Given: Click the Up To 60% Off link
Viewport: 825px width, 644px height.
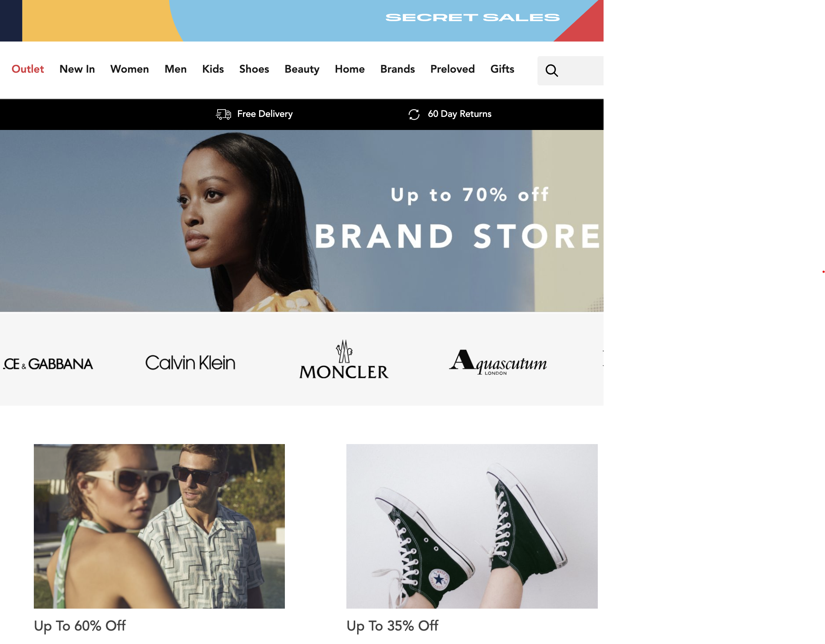Looking at the screenshot, I should [x=80, y=626].
